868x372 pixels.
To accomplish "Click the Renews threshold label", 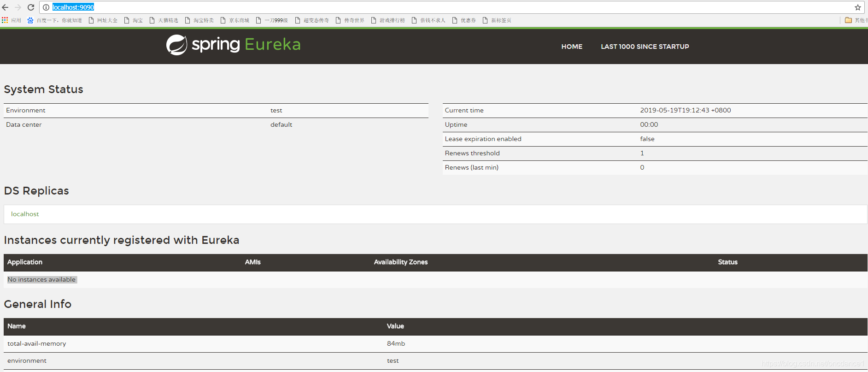I will coord(472,153).
